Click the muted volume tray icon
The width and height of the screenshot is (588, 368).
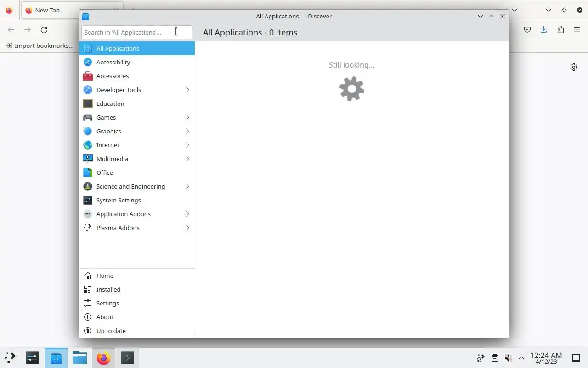(508, 358)
